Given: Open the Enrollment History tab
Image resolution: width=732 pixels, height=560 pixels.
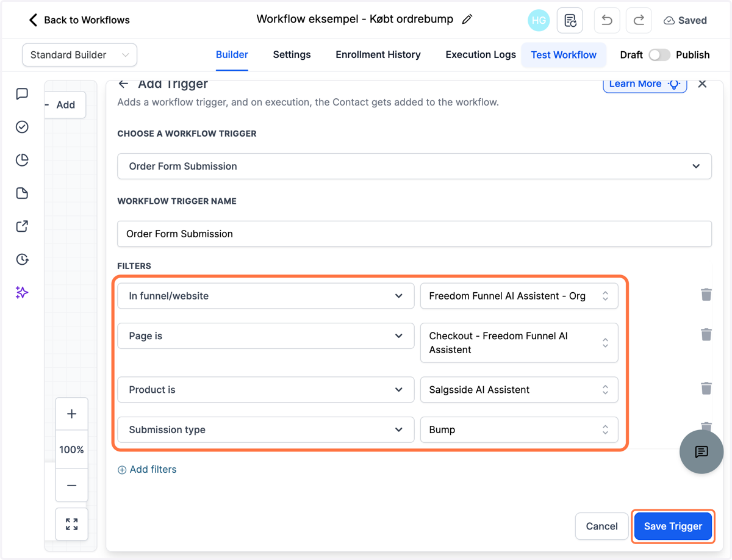Looking at the screenshot, I should [x=378, y=55].
